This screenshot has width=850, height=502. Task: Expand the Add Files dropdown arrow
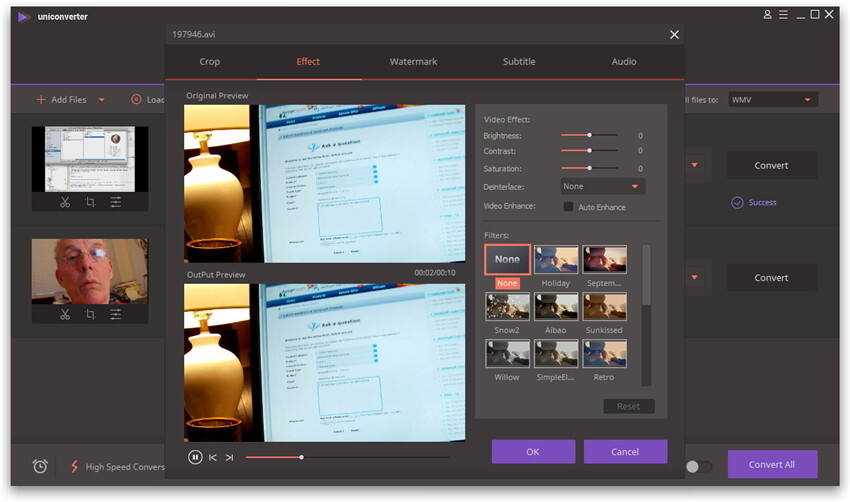coord(102,100)
